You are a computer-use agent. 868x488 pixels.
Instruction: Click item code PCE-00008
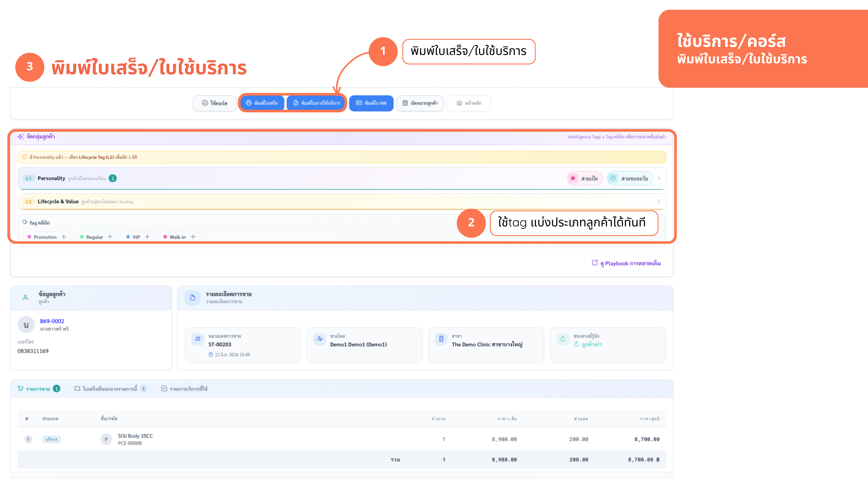point(130,443)
